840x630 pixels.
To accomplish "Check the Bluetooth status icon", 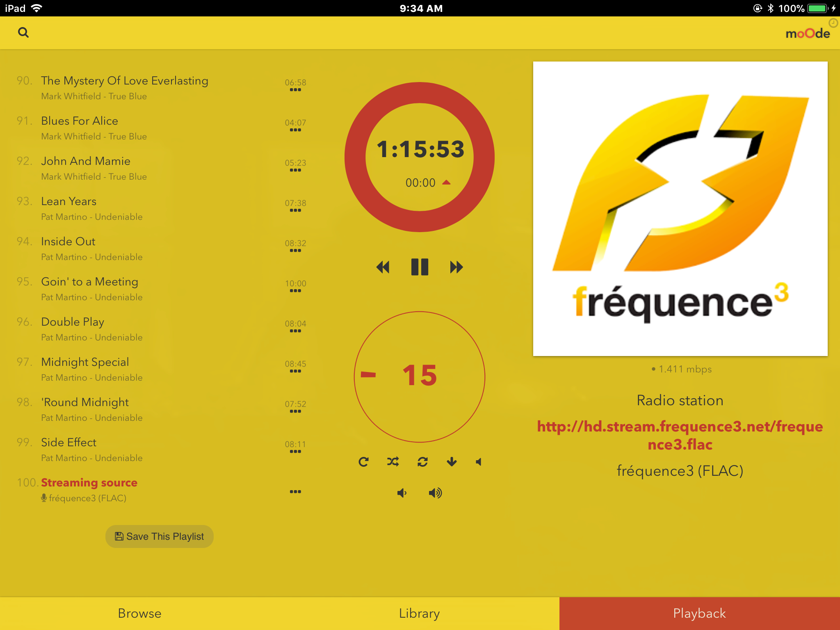I will pyautogui.click(x=770, y=8).
